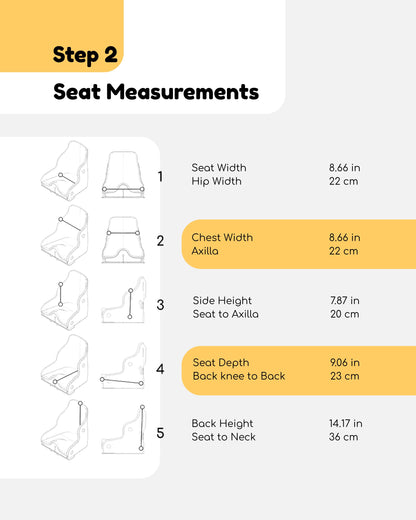This screenshot has height=520, width=416.
Task: Select the Seat Width Hip Width label
Action: coord(219,174)
